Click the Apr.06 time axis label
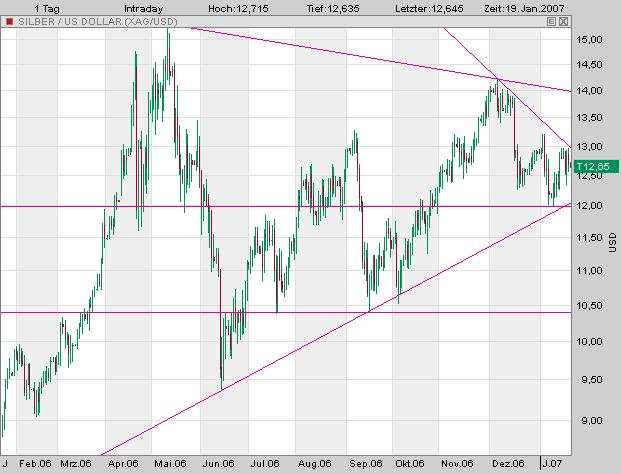Viewport: 621px width, 474px height. (x=123, y=463)
